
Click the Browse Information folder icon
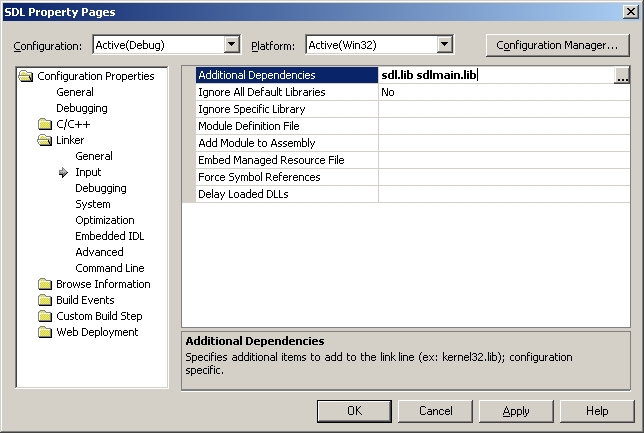pos(45,284)
